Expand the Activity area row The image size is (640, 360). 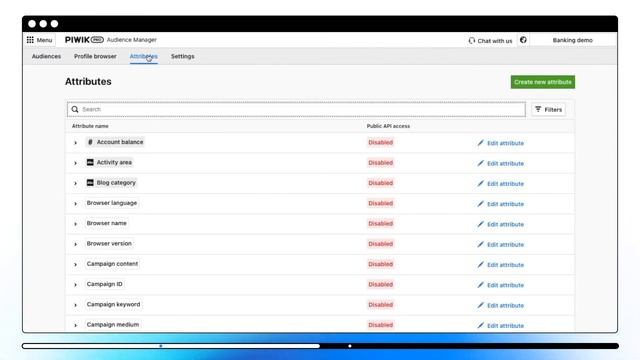point(76,163)
